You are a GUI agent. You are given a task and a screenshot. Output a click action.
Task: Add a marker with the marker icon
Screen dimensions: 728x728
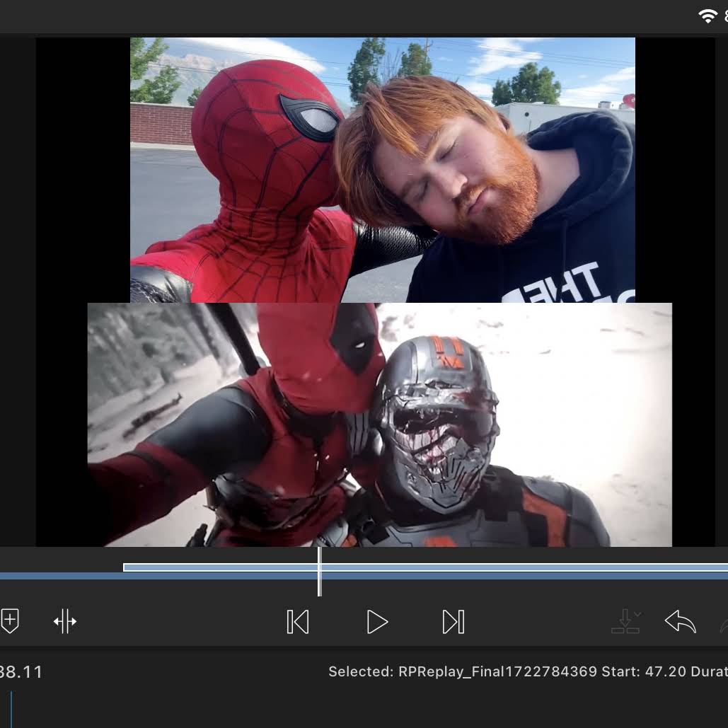click(9, 621)
